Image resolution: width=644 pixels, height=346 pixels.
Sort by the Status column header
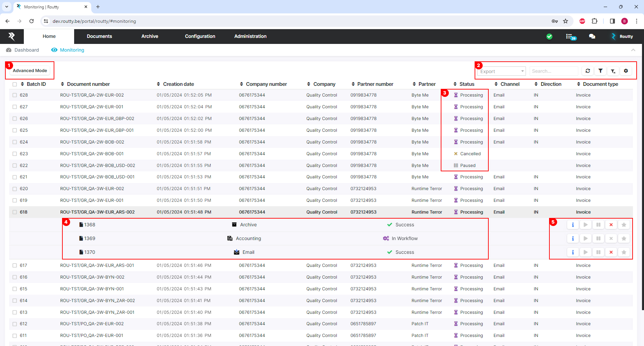(467, 84)
